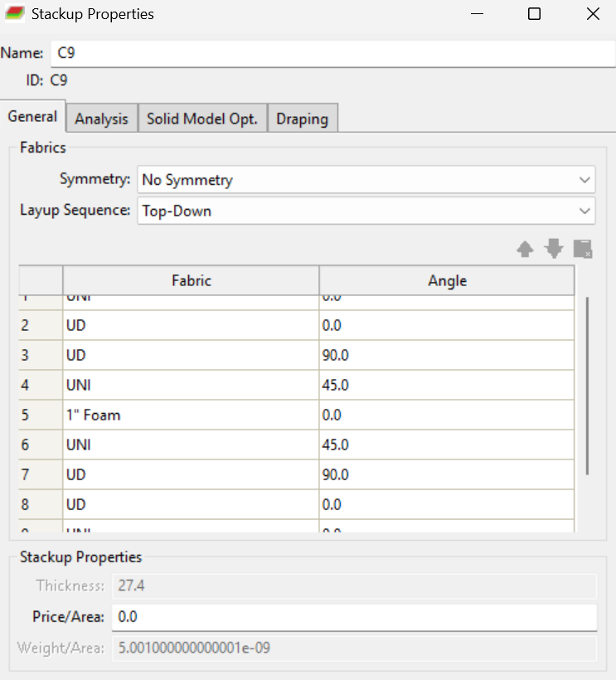This screenshot has width=616, height=680.
Task: Open the Layup Sequence dropdown
Action: (366, 211)
